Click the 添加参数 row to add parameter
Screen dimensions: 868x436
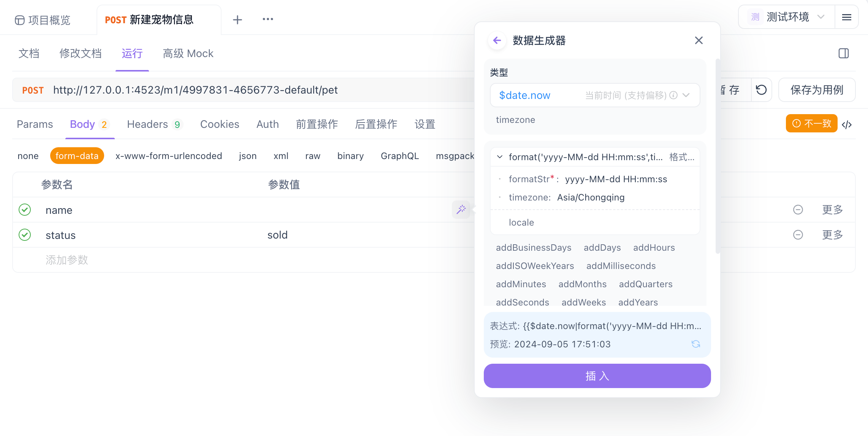point(67,259)
